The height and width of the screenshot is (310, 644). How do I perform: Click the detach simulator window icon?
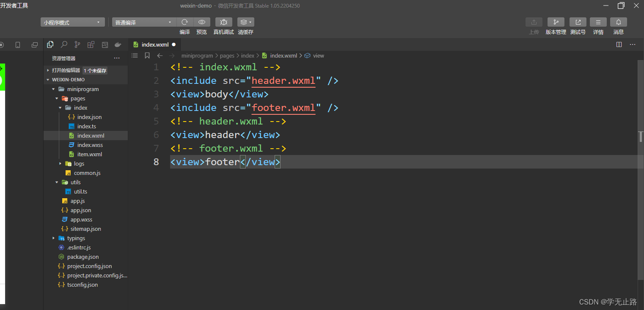(x=35, y=45)
